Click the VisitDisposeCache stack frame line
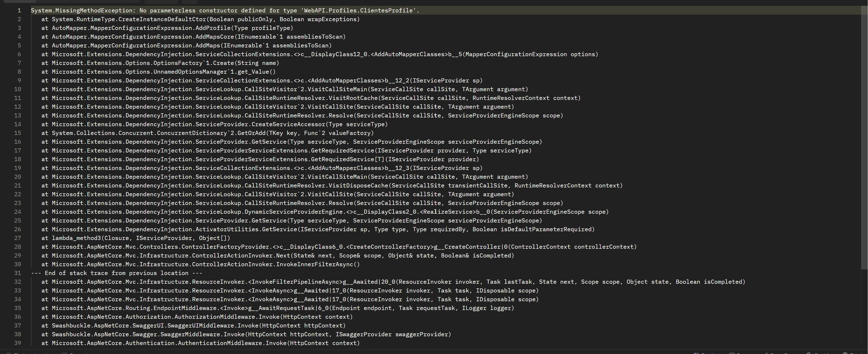The width and height of the screenshot is (868, 354). tap(332, 186)
